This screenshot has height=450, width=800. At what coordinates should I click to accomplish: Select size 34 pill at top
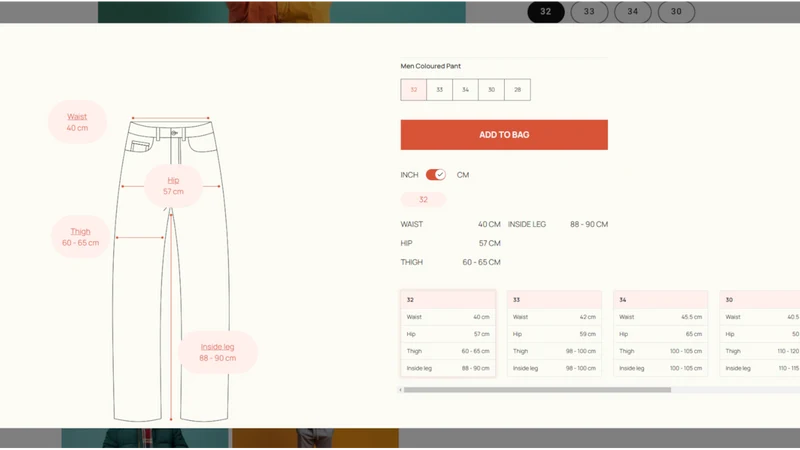(633, 12)
